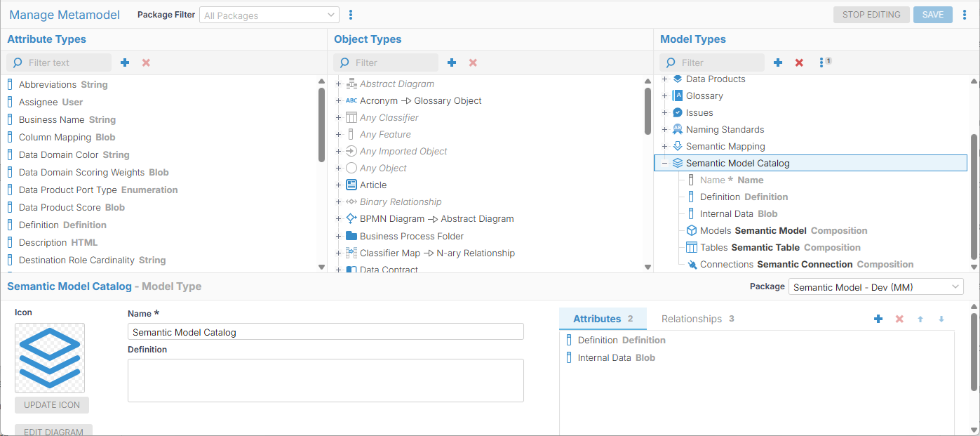The width and height of the screenshot is (980, 436).
Task: Click the delete Object Type X icon
Action: click(473, 62)
